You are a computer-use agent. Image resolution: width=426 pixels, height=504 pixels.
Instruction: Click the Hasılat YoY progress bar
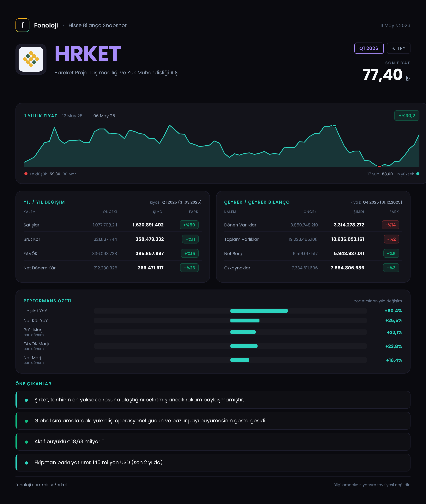(x=230, y=311)
